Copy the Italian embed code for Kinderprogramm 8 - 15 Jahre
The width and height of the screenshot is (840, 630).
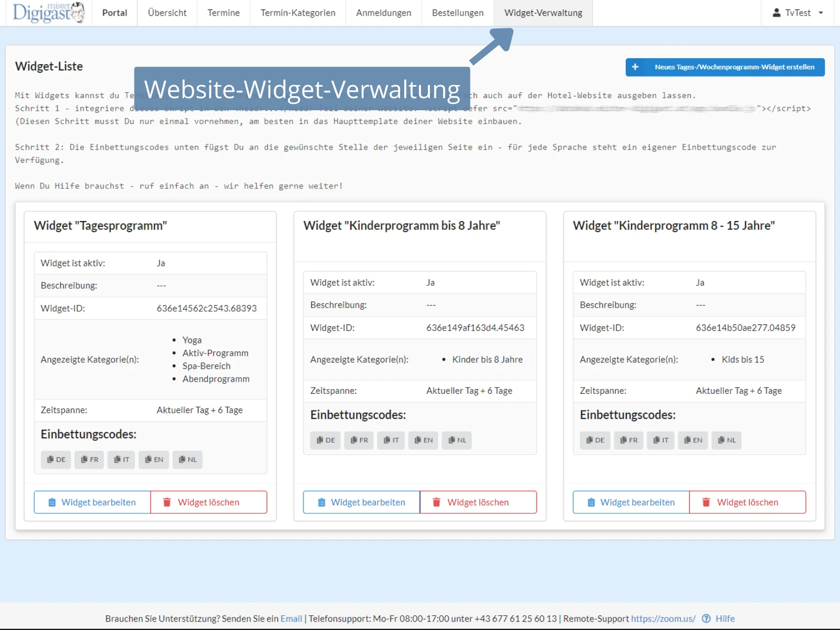660,440
